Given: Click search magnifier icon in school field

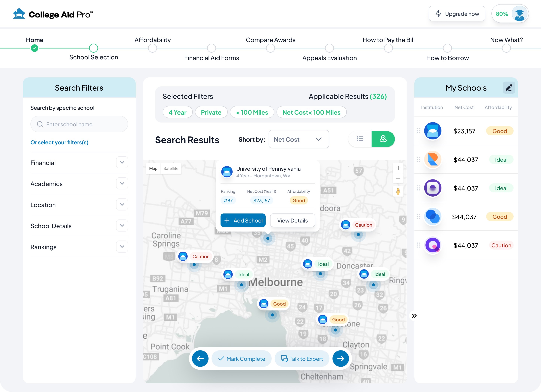Looking at the screenshot, I should 40,124.
